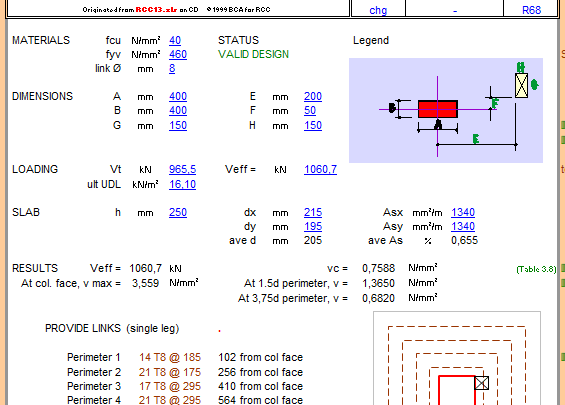
Task: Click 256 from col face text
Action: point(260,372)
